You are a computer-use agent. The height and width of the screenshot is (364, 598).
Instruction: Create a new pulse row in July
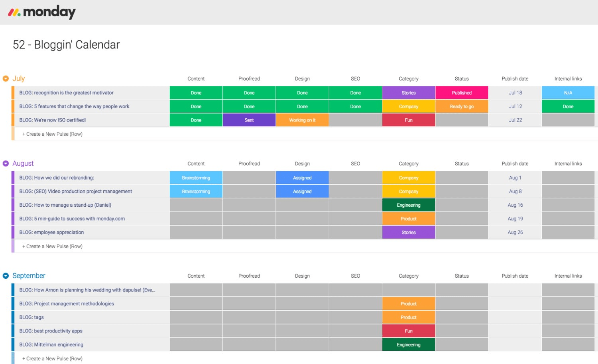click(x=52, y=134)
